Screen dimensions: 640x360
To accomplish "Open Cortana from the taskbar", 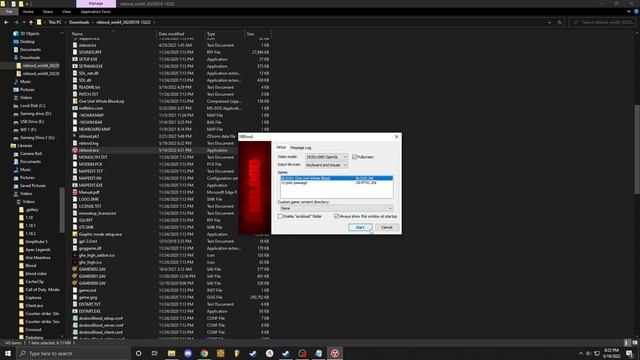I will [138, 353].
